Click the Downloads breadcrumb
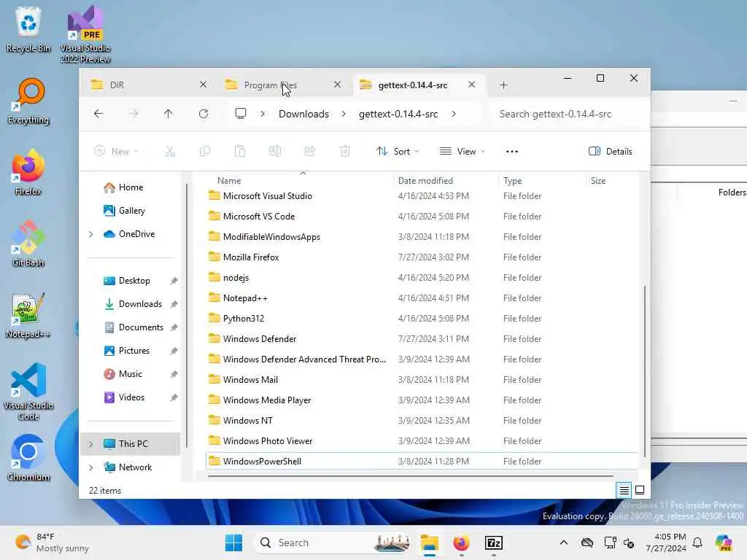This screenshot has height=560, width=747. click(303, 114)
